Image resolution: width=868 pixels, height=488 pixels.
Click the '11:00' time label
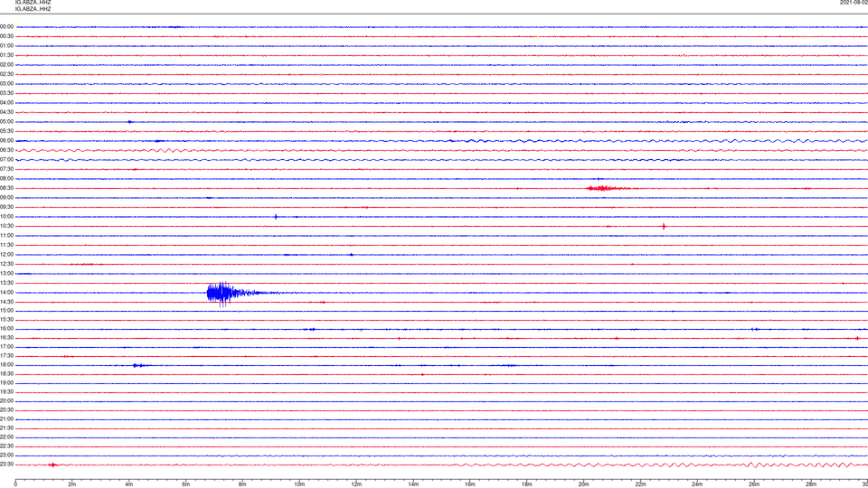tap(6, 236)
